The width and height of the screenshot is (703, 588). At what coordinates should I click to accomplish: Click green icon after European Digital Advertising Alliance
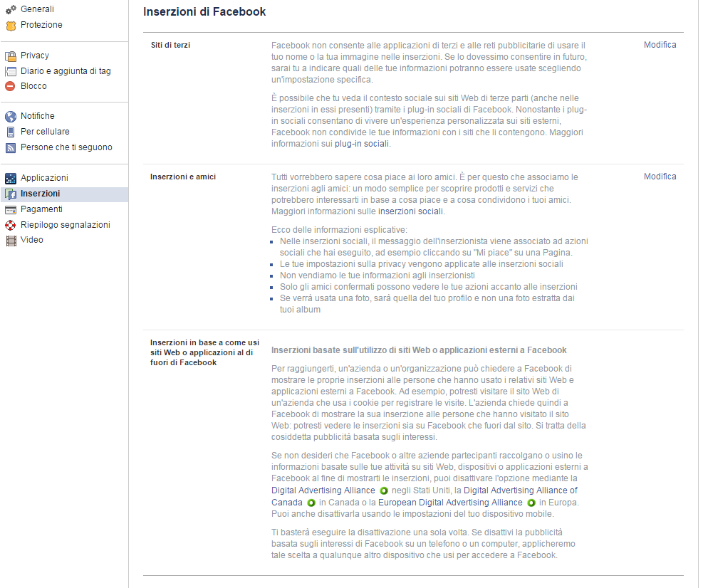(531, 503)
